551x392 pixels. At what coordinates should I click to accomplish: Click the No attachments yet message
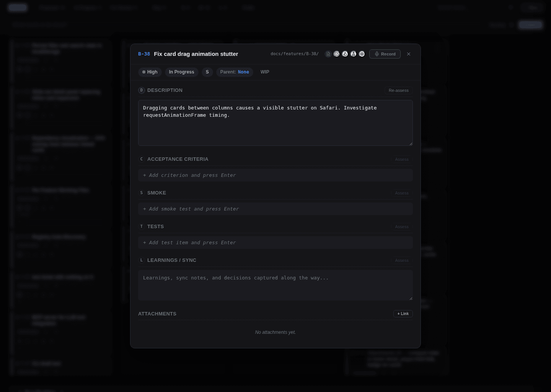pos(275,332)
